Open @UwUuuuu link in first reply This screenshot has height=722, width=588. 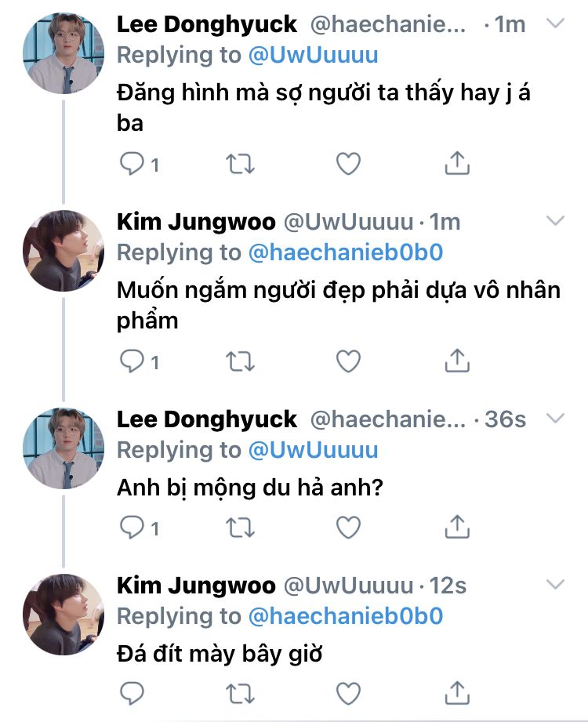point(313,55)
